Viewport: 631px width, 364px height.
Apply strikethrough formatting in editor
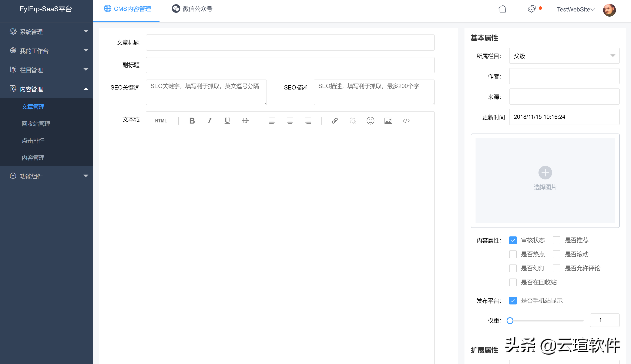pyautogui.click(x=245, y=121)
